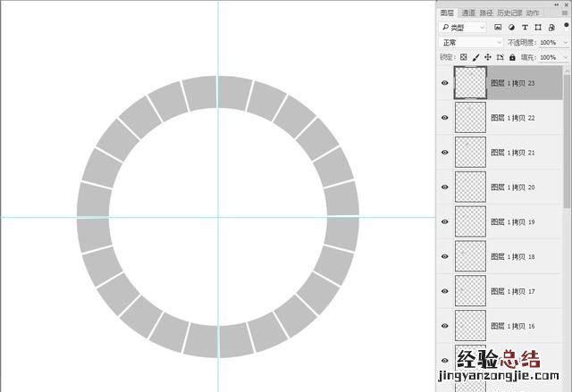Collapse panel double-arrow icon
The image size is (572, 392).
(x=556, y=4)
